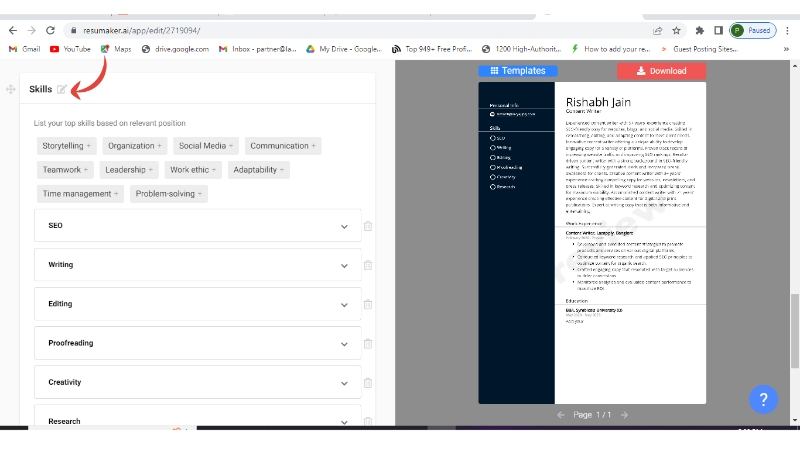Open the blue help question mark button

(x=763, y=400)
